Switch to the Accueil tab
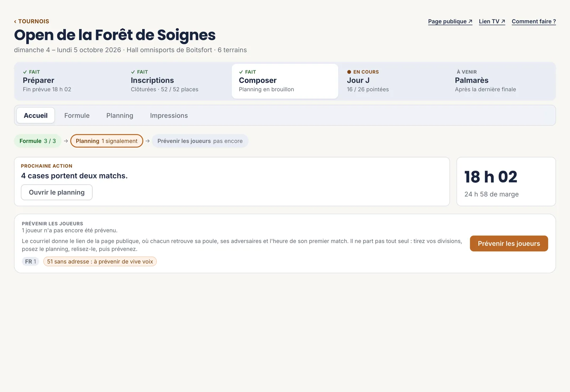570x392 pixels. point(36,115)
